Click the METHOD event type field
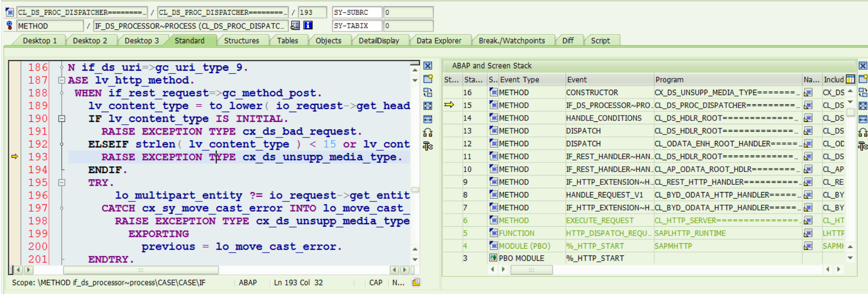 [50, 25]
